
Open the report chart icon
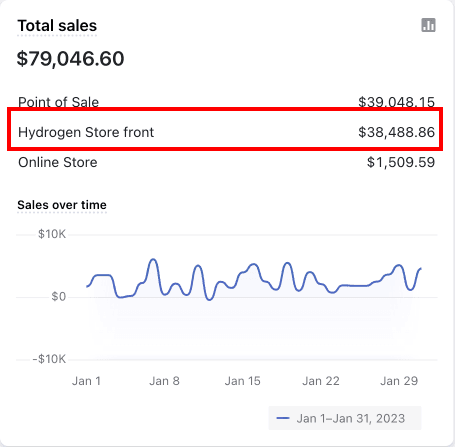coord(428,25)
